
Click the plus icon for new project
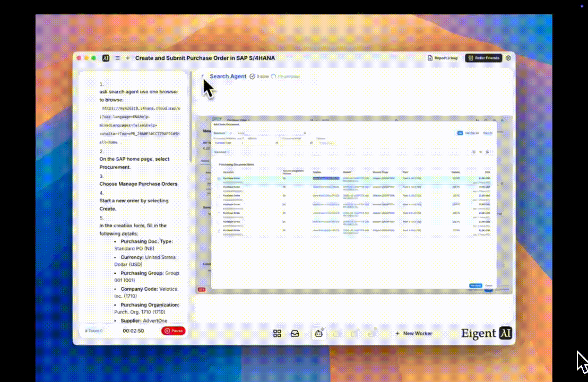click(128, 58)
